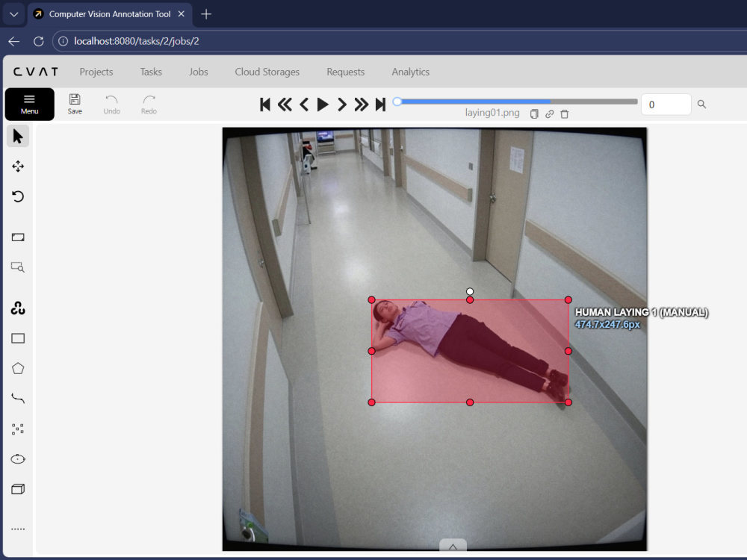Open the Projects page
The image size is (747, 560).
[96, 72]
